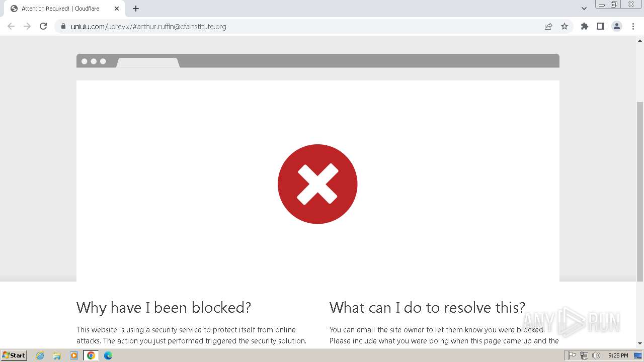Viewport: 644px width, 362px height.
Task: Select the Attention Required Cloudflare tab
Action: (64, 9)
